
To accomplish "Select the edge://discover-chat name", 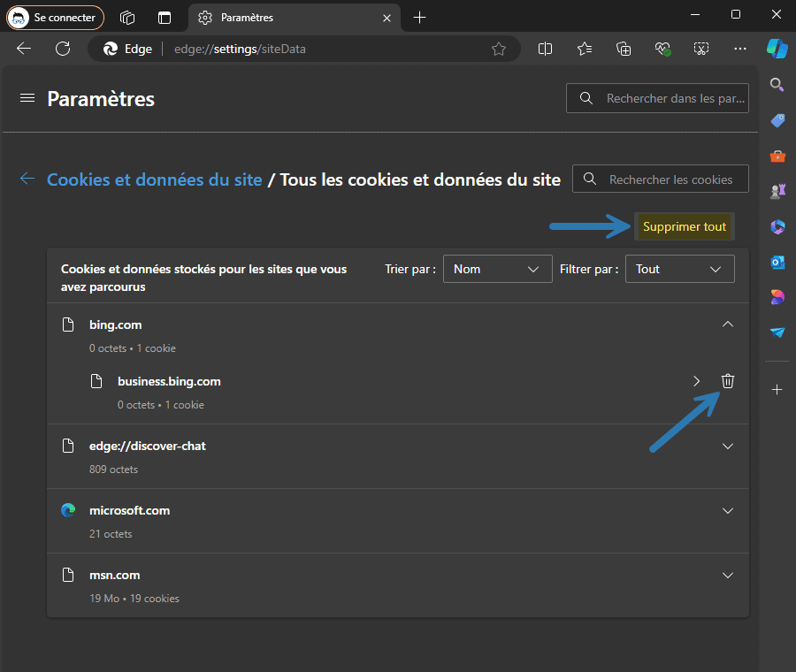I will coord(147,447).
